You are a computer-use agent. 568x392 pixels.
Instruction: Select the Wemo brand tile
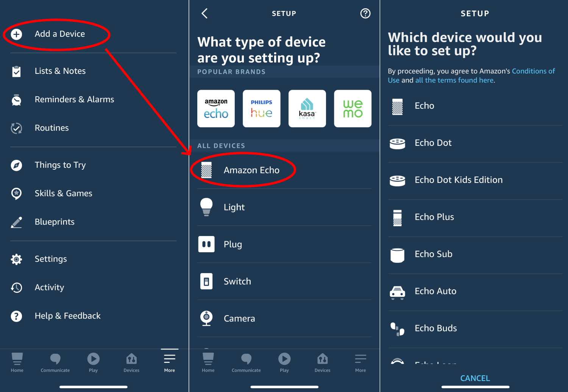[353, 109]
